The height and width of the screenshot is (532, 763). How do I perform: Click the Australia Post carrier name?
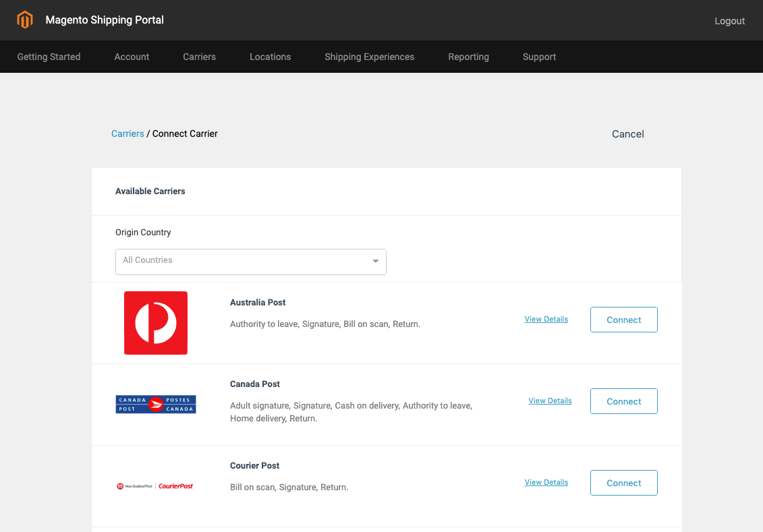(x=258, y=303)
